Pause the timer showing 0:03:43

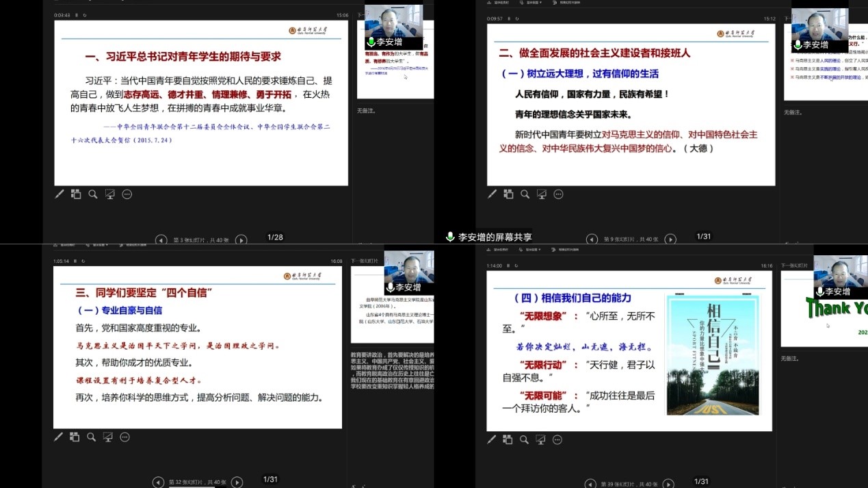tap(76, 15)
